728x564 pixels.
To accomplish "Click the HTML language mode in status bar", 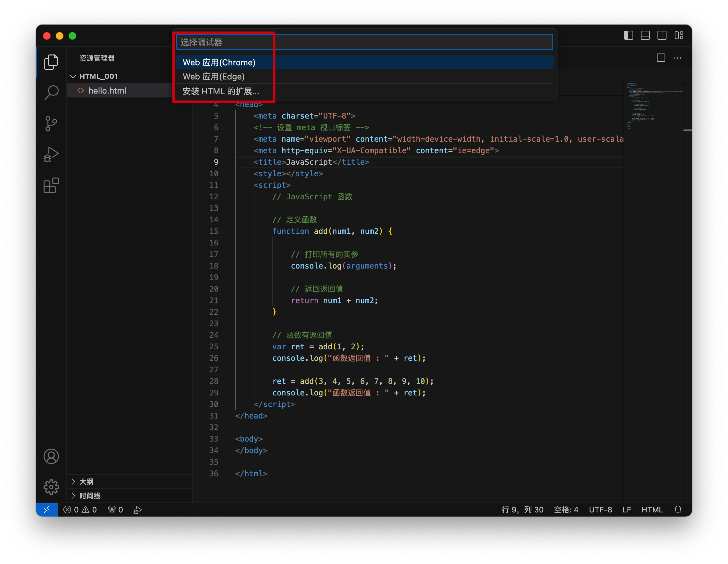I will pos(652,510).
